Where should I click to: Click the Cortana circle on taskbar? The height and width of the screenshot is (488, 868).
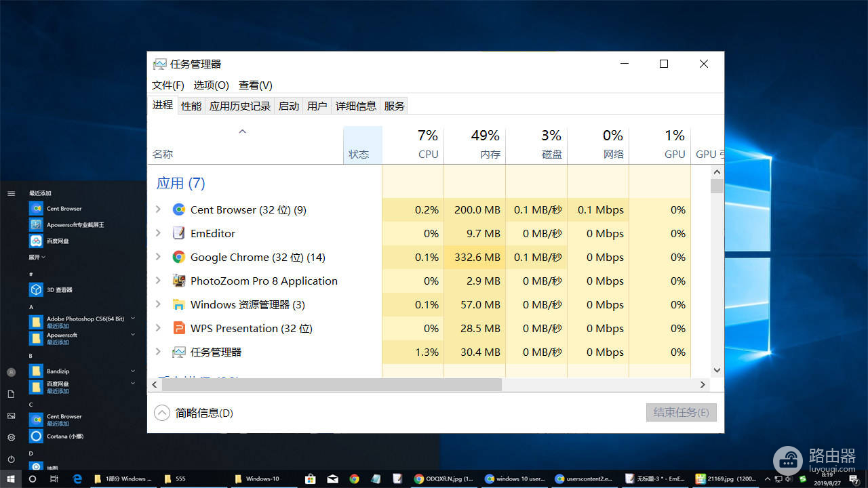click(x=32, y=479)
